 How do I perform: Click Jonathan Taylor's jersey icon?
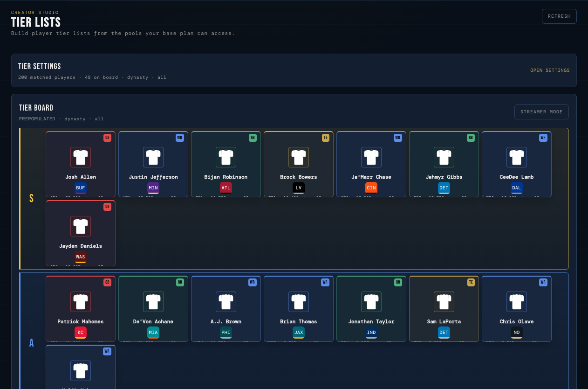pos(371,302)
